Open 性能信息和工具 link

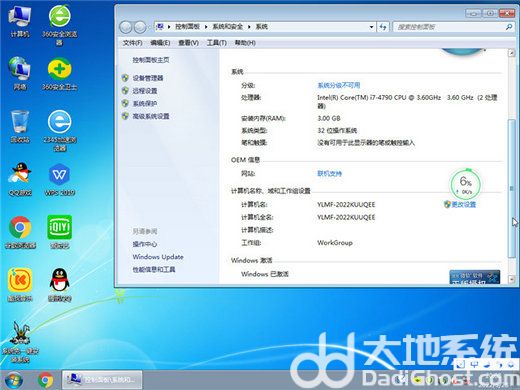154,269
